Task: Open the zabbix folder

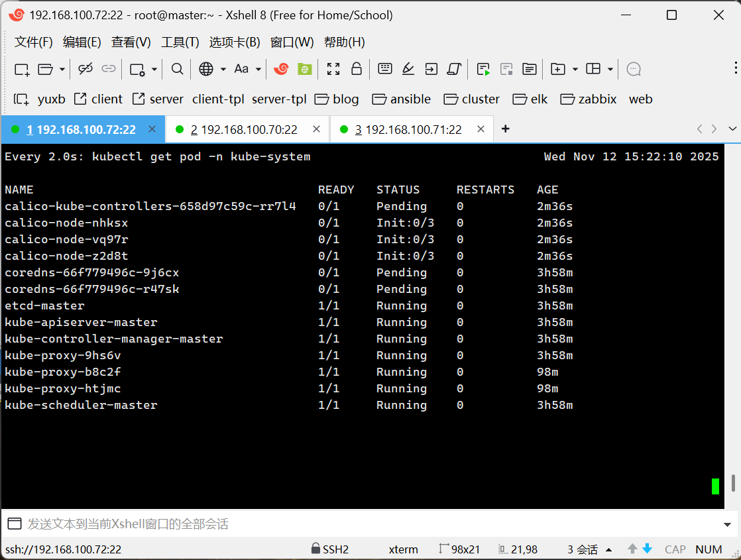Action: pyautogui.click(x=589, y=99)
